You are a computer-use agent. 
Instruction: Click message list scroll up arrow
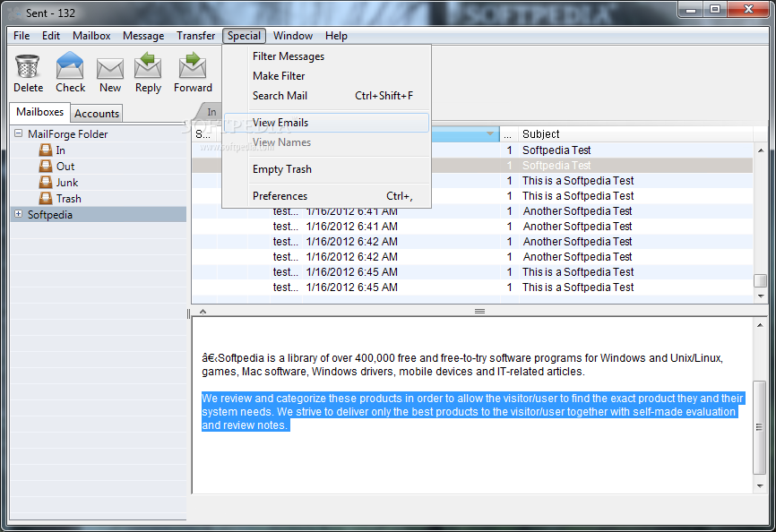pos(760,150)
